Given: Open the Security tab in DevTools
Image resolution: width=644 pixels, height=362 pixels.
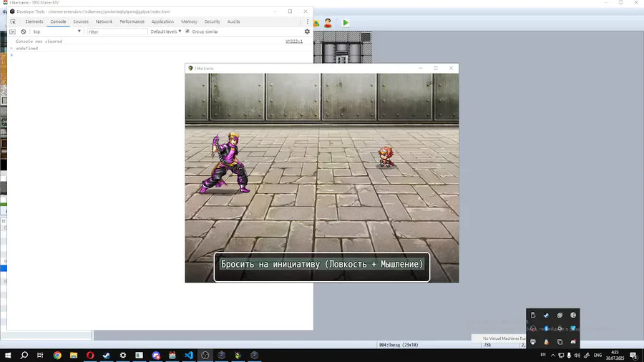Looking at the screenshot, I should (x=212, y=21).
